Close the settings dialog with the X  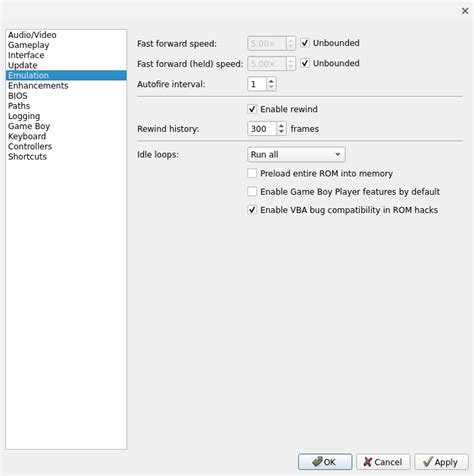pos(465,11)
